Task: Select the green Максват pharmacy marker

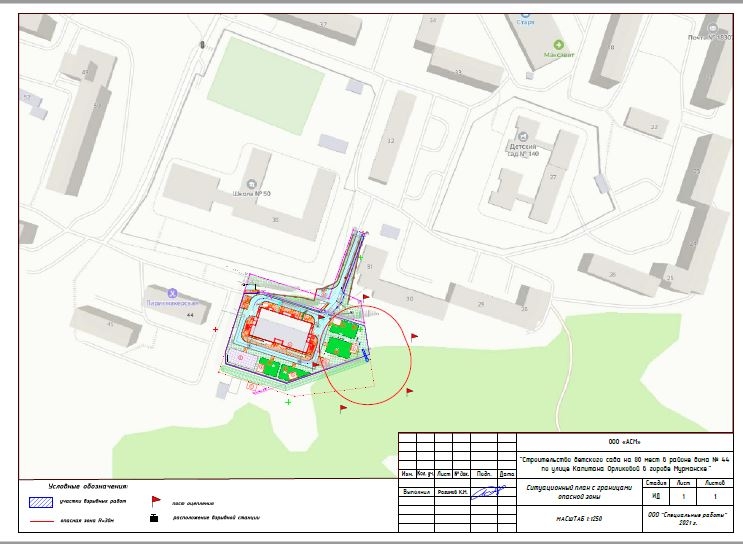Action: (558, 45)
